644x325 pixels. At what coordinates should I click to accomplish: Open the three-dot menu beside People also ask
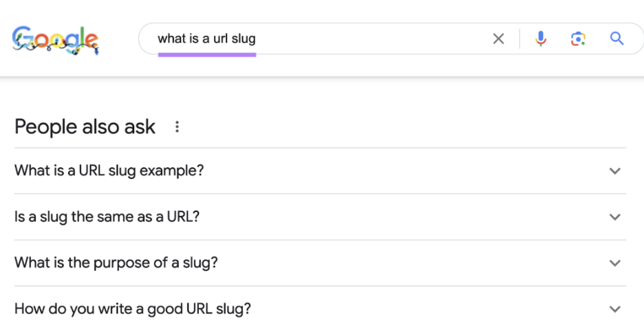[x=177, y=127]
